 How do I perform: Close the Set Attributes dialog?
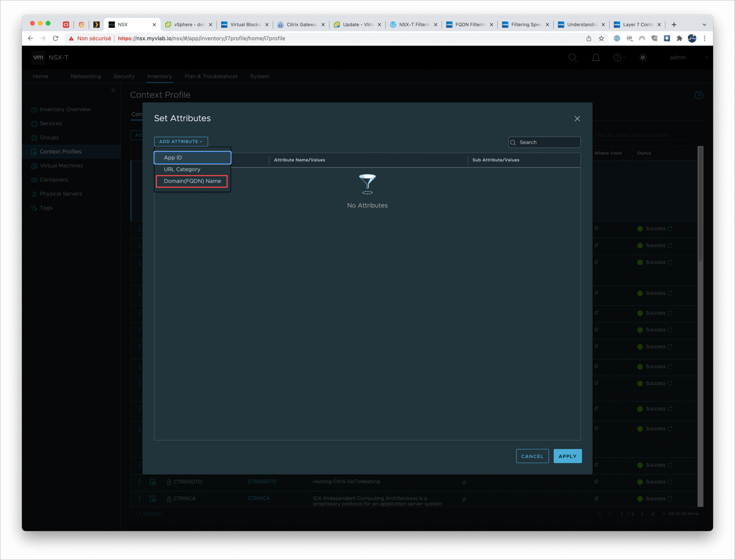tap(577, 119)
